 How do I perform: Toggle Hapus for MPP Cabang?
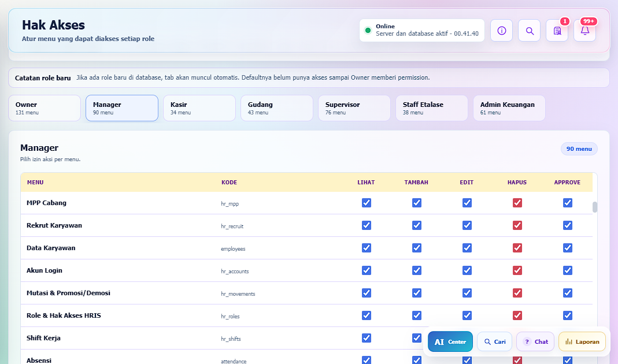tap(517, 203)
